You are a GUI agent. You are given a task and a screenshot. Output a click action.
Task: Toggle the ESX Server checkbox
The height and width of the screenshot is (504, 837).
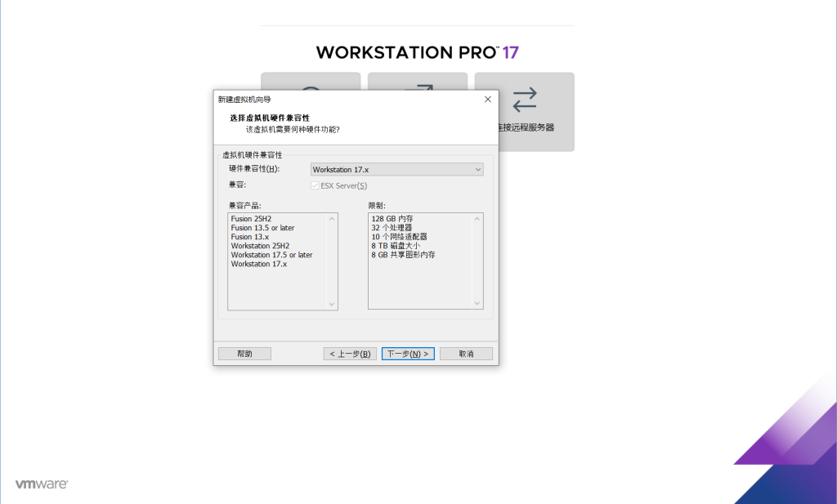316,185
